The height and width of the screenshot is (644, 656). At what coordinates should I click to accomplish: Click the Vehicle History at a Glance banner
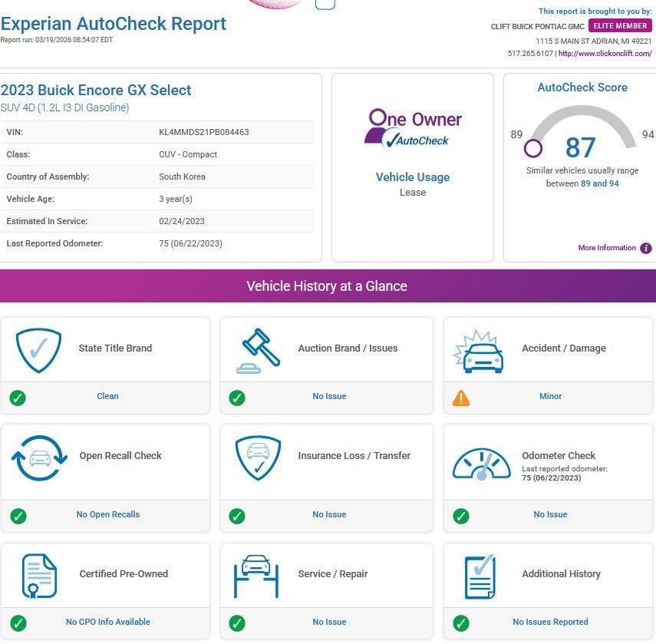click(328, 286)
